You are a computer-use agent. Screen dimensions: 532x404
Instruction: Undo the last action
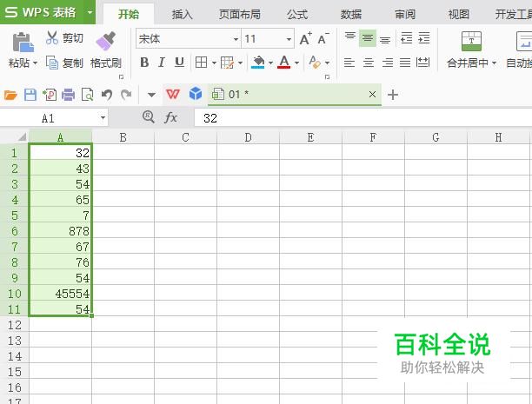click(x=107, y=95)
